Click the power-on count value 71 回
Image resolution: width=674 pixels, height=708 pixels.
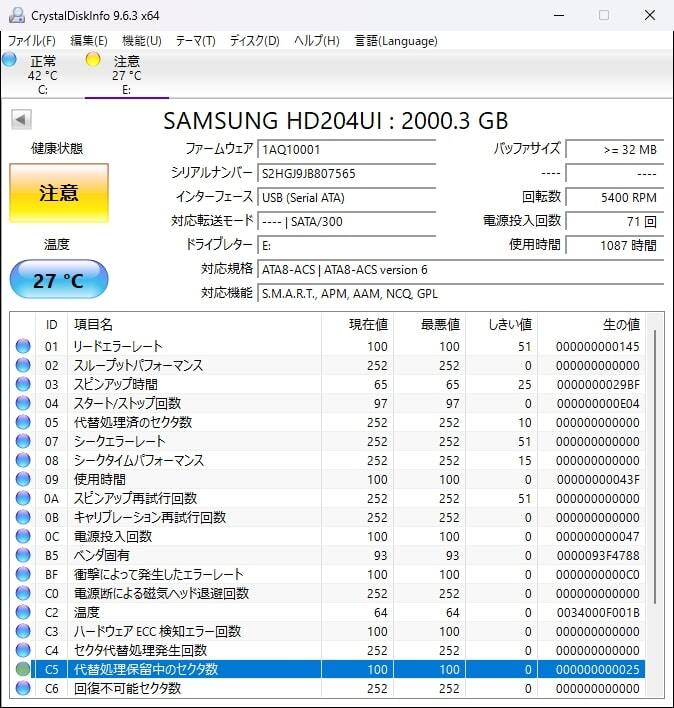(x=614, y=221)
